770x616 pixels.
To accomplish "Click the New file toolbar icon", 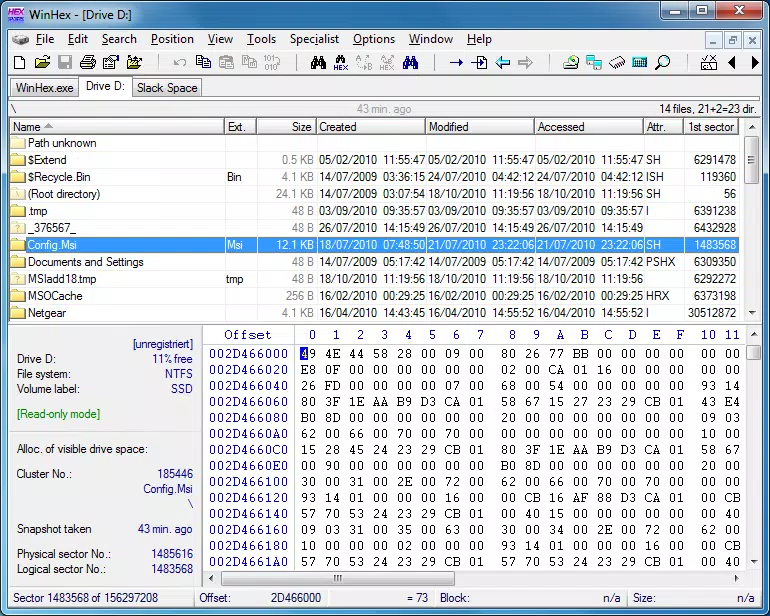I will click(20, 62).
